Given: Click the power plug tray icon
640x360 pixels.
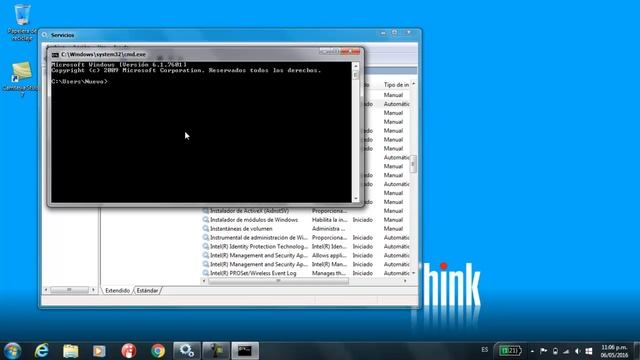Looking at the screenshot, I should [555, 351].
